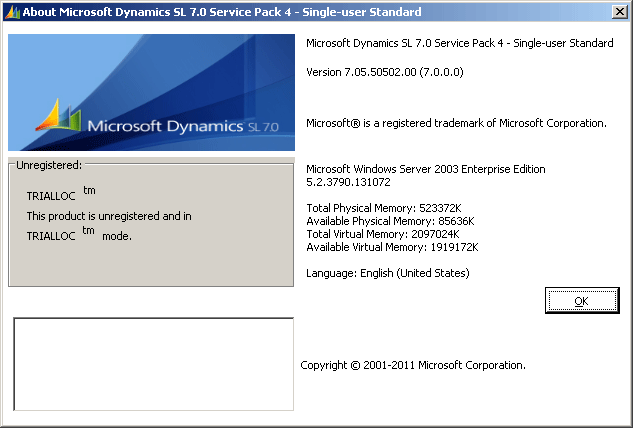Click the Microsoft registered trademark notice
This screenshot has height=428, width=633.
(x=456, y=123)
